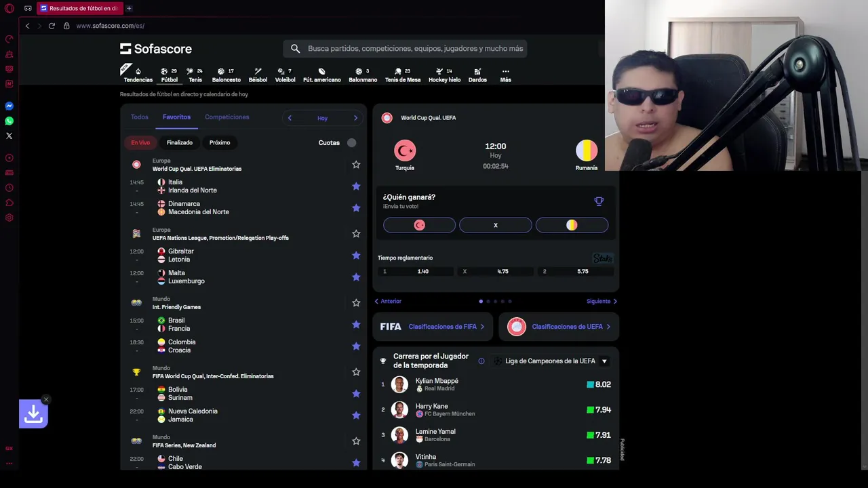This screenshot has height=488, width=868.
Task: Favorite the World Cup Qual. UEFA Eliminatorias league
Action: click(x=356, y=165)
